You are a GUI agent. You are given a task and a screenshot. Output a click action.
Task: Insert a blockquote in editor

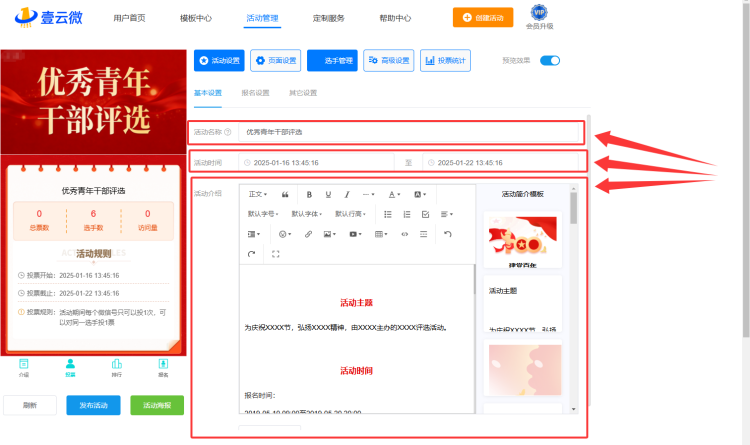click(x=285, y=194)
